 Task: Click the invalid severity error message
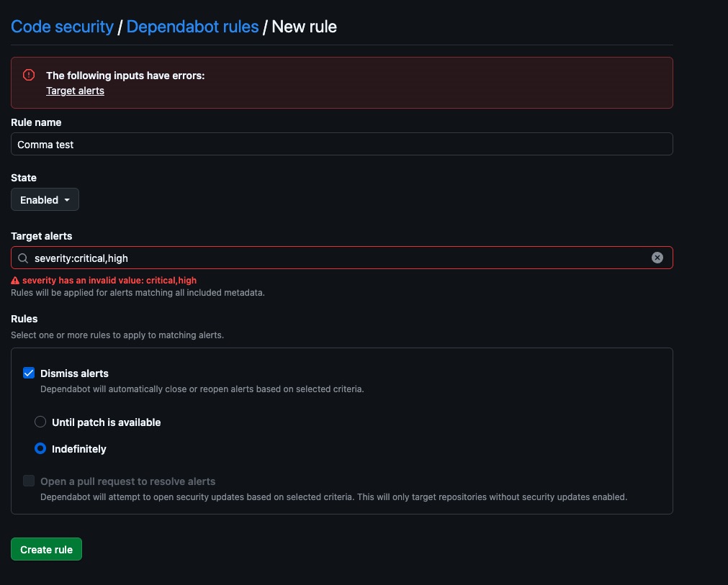click(109, 280)
